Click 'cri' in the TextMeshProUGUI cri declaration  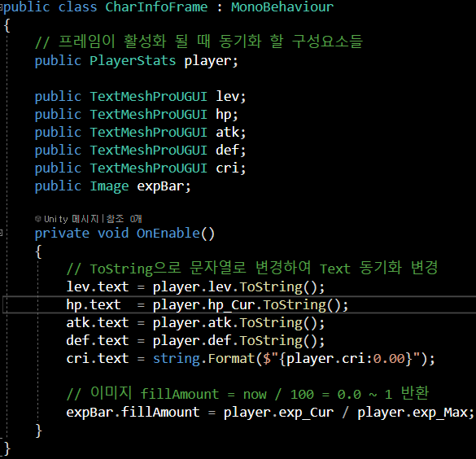point(227,168)
